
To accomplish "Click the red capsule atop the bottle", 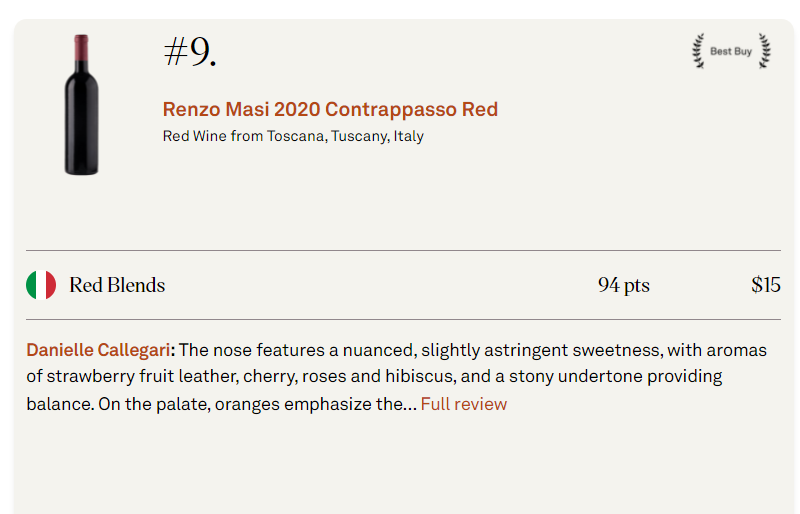I will coord(81,46).
